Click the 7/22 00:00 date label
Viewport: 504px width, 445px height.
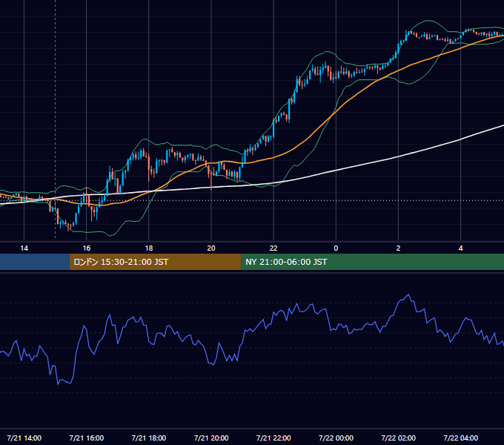[x=336, y=438]
